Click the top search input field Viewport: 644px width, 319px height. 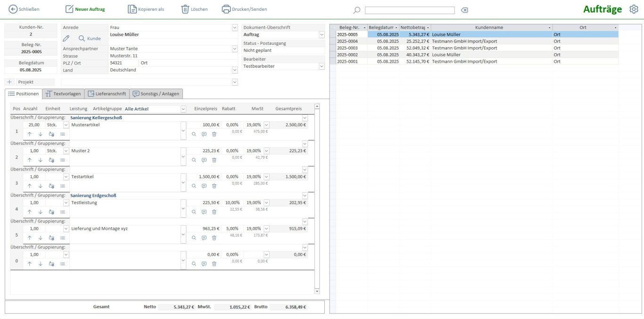coord(410,10)
